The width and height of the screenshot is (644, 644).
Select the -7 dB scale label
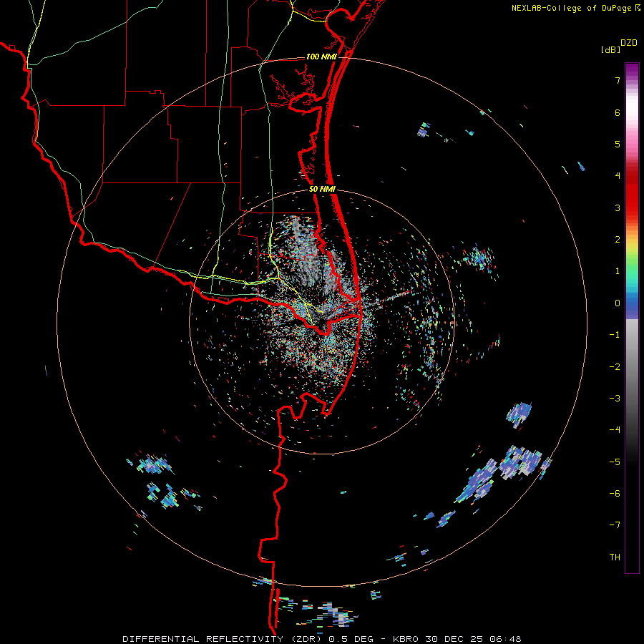(x=615, y=525)
